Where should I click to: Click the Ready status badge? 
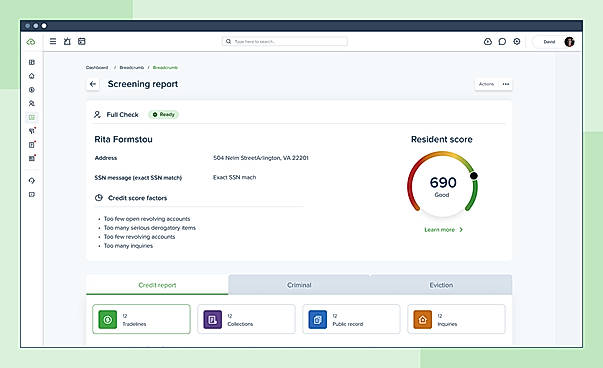tap(163, 114)
